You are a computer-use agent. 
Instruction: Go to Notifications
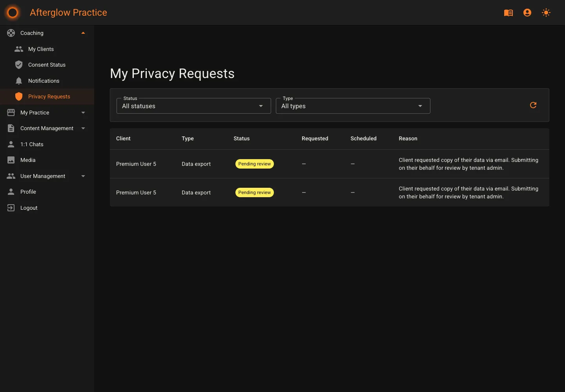click(47, 81)
